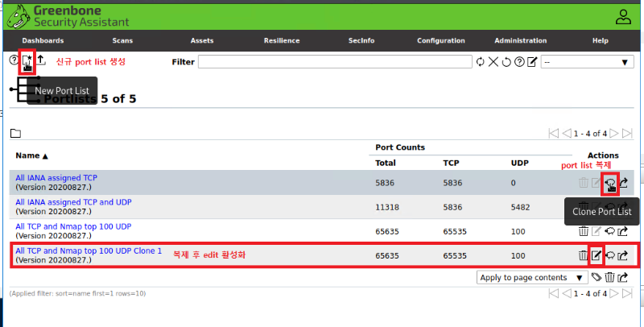Click the Import Port List upload icon
Image resolution: width=644 pixels, height=327 pixels.
click(x=40, y=62)
